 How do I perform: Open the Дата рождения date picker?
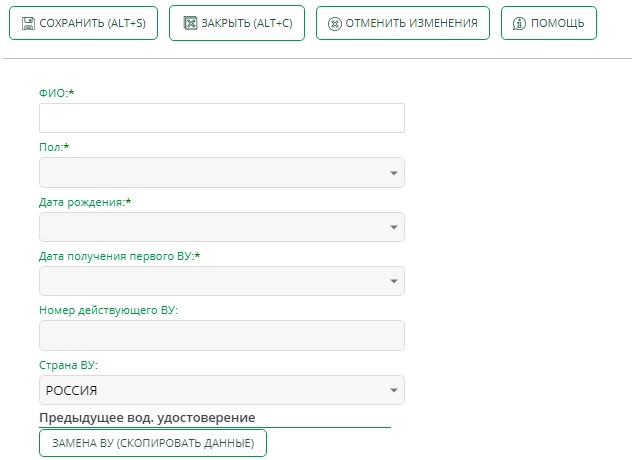[x=222, y=227]
